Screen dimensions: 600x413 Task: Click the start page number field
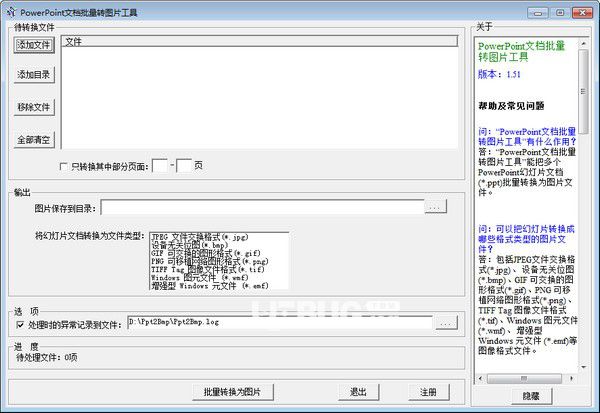pyautogui.click(x=160, y=166)
